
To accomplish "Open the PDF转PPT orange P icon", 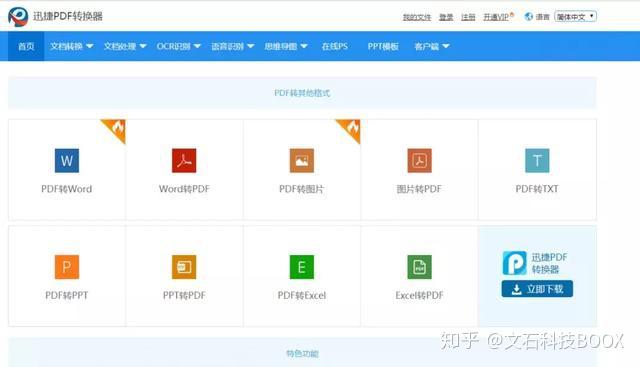I will point(67,267).
